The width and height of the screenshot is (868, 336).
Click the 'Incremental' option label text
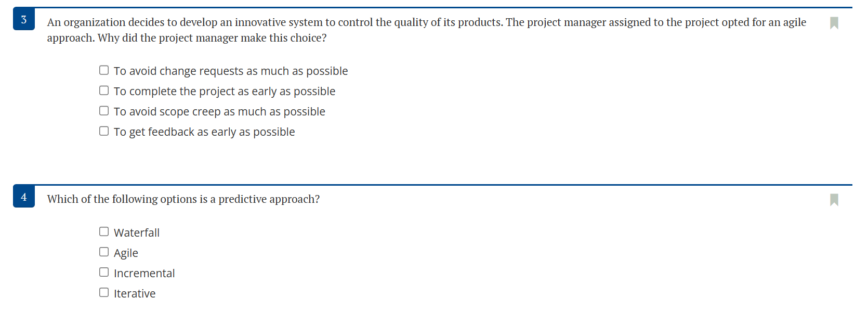click(x=144, y=273)
